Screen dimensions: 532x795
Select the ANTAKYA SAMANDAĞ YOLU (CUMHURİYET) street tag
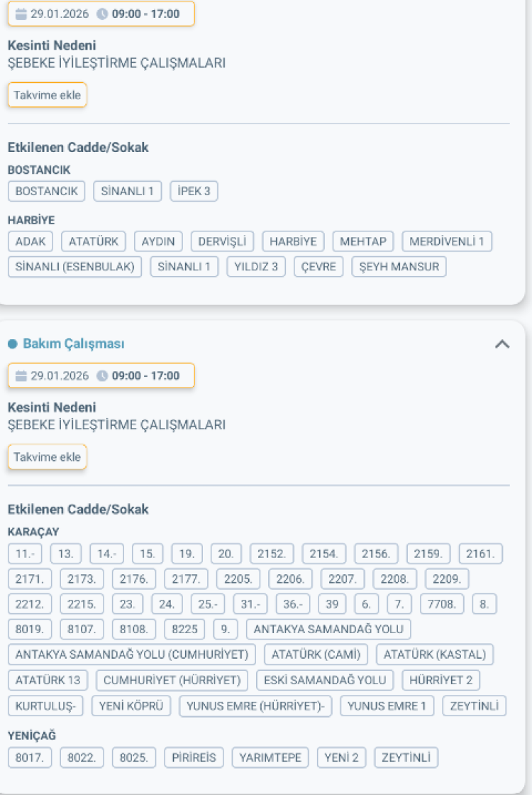(x=132, y=654)
